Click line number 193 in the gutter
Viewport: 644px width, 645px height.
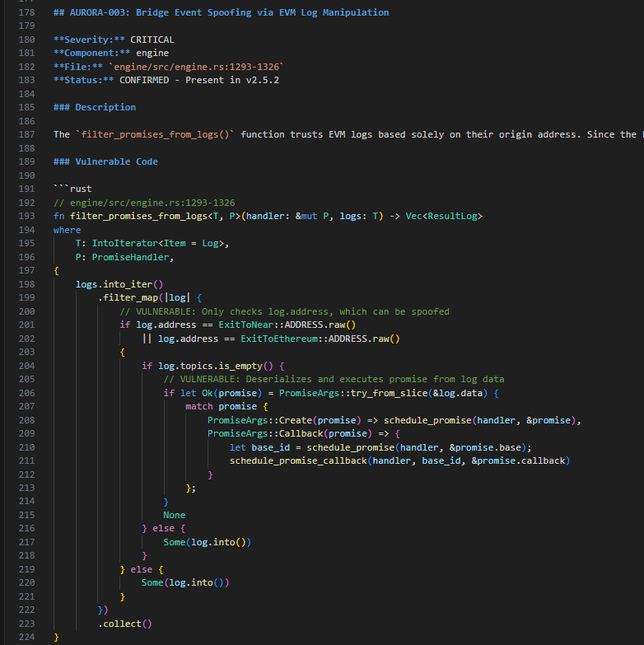26,216
